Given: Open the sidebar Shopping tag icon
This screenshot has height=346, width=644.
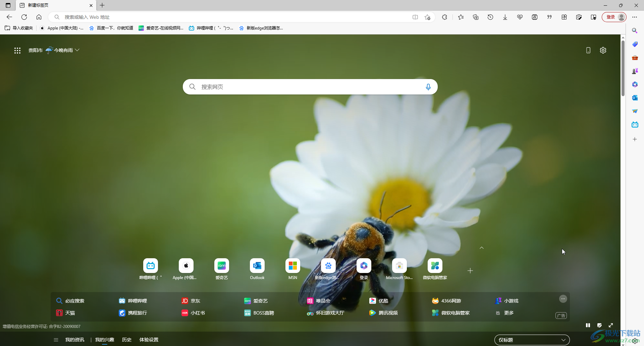Looking at the screenshot, I should pos(635,44).
